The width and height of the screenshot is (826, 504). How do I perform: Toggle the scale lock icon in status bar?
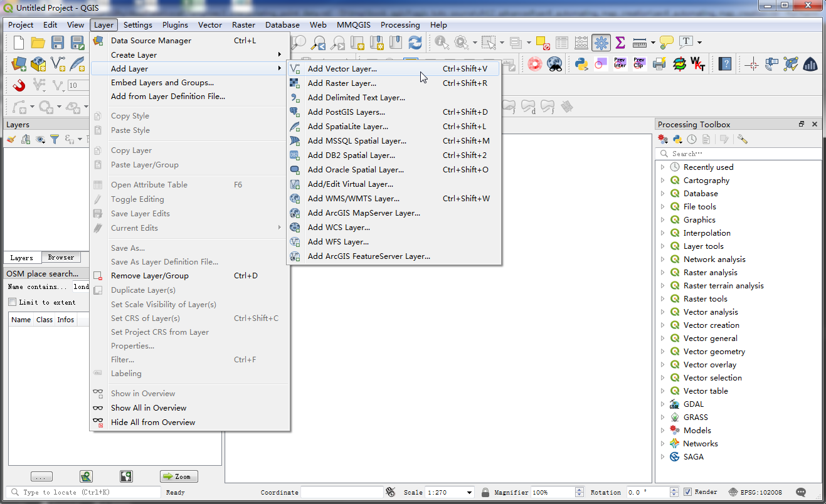pos(485,492)
